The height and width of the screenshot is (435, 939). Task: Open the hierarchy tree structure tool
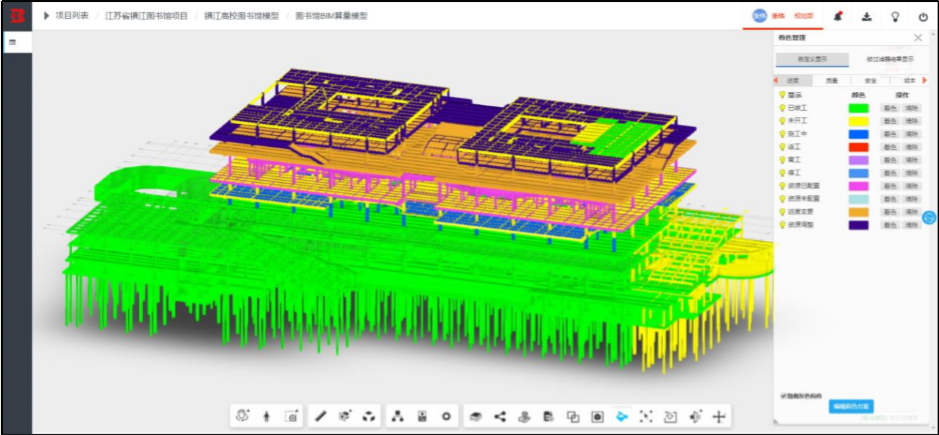pyautogui.click(x=398, y=416)
